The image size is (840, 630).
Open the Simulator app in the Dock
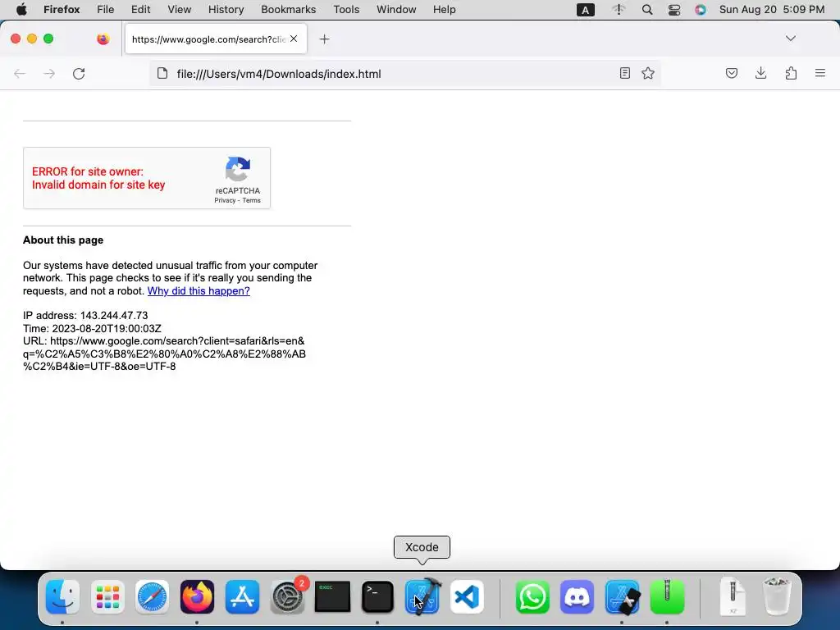click(x=622, y=597)
